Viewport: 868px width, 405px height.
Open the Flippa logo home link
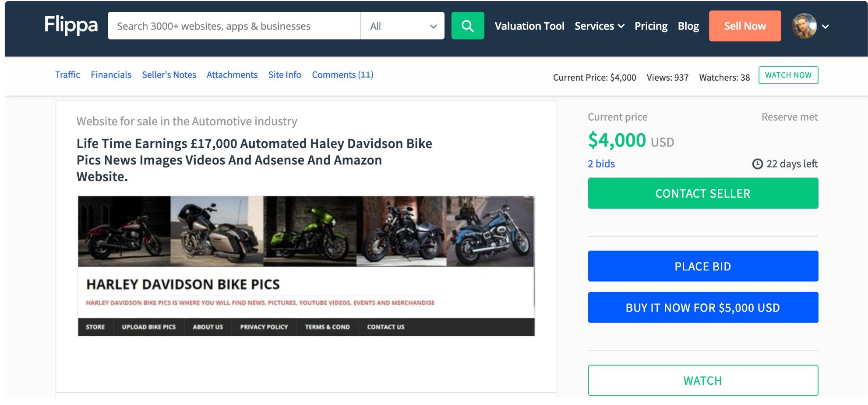click(x=71, y=25)
